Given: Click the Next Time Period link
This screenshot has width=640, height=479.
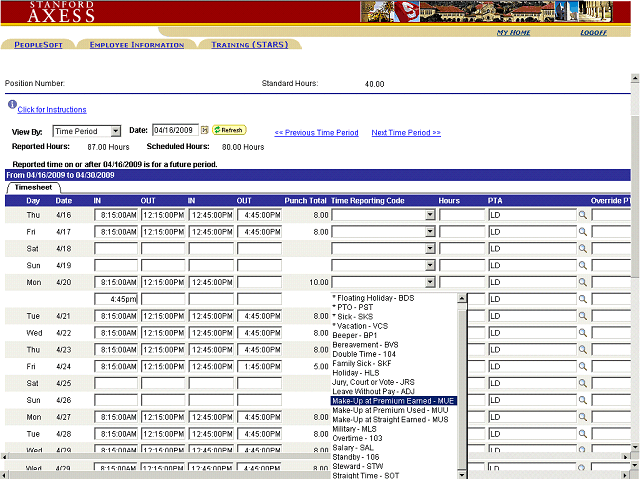Looking at the screenshot, I should coord(405,132).
